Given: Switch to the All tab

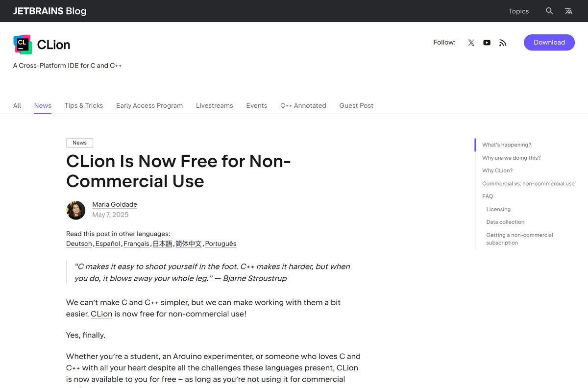Looking at the screenshot, I should pos(17,105).
